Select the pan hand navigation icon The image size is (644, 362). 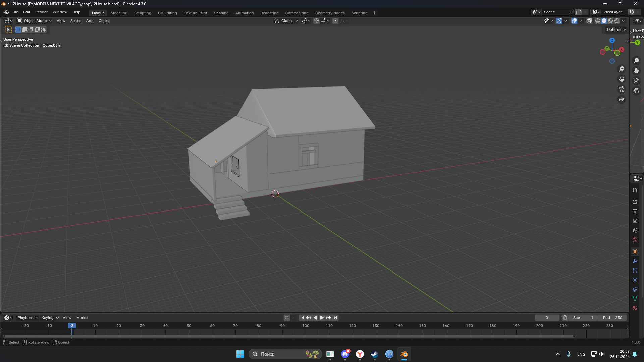click(622, 79)
